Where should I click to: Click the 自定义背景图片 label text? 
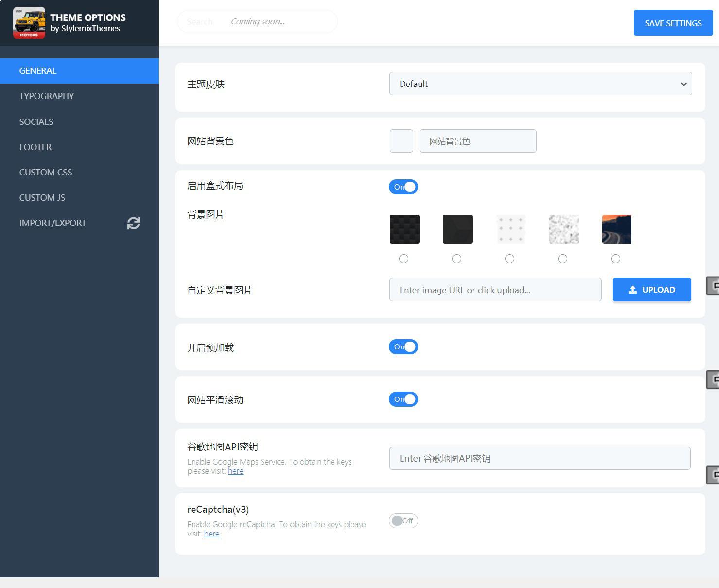(220, 290)
